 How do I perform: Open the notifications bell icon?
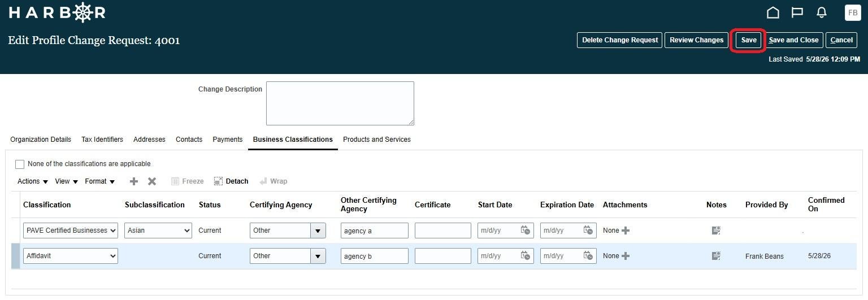822,12
